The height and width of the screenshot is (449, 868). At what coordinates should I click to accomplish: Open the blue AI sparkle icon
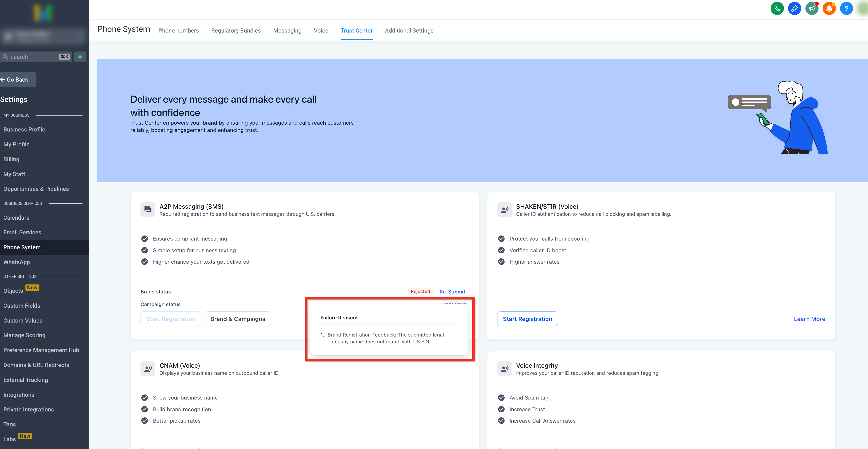click(794, 8)
